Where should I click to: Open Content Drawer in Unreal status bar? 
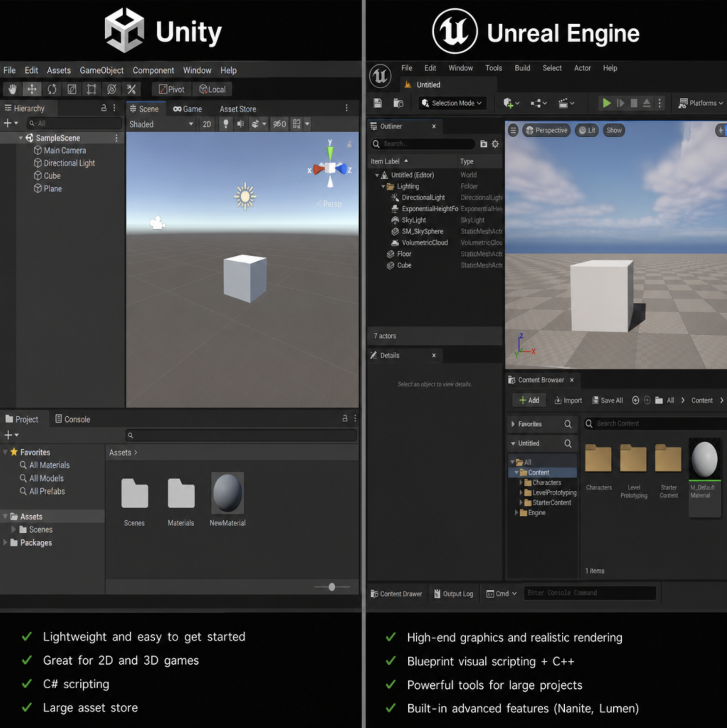click(396, 594)
